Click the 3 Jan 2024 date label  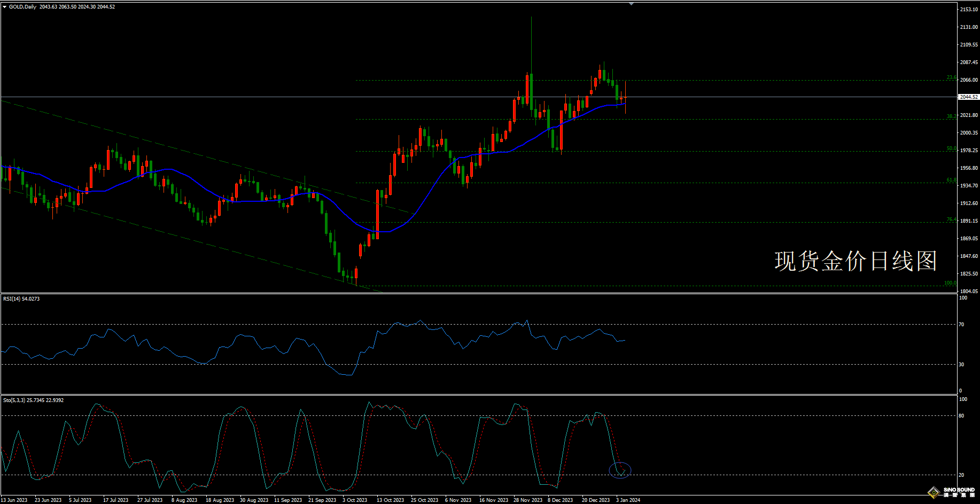628,500
